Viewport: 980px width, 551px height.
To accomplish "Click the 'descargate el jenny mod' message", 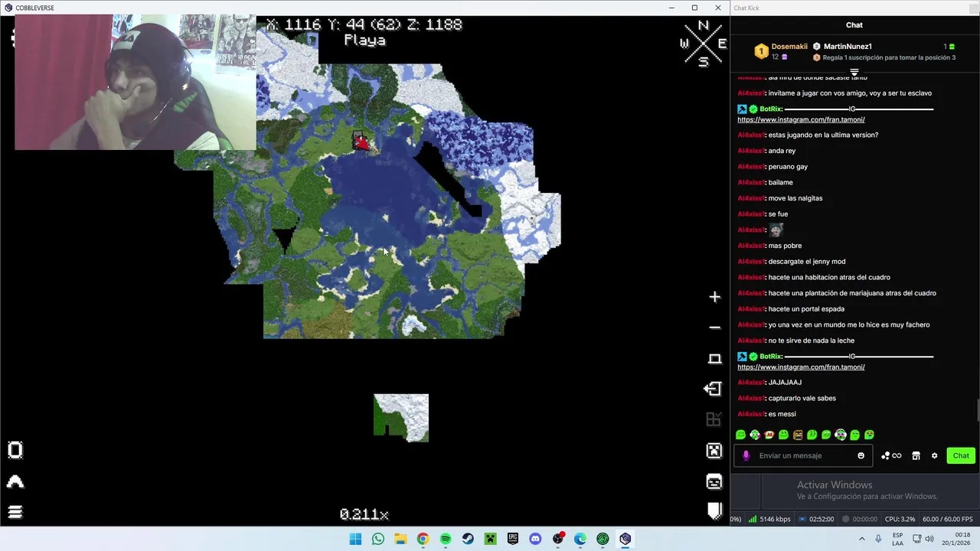I will click(806, 262).
